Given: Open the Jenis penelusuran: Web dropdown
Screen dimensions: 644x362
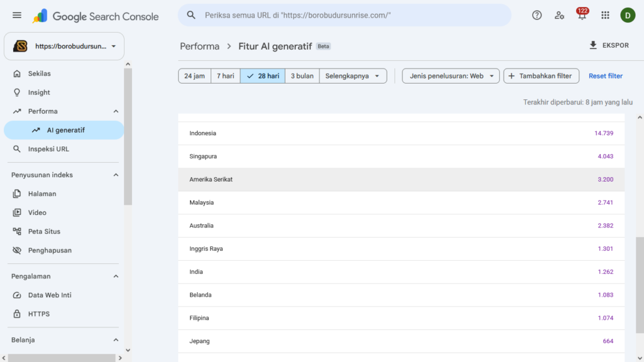Looking at the screenshot, I should pos(450,76).
